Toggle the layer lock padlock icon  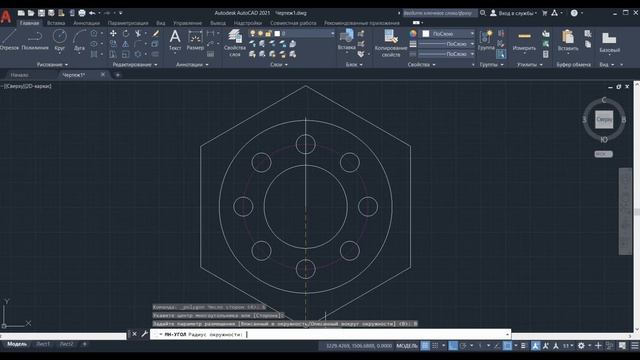tap(268, 33)
